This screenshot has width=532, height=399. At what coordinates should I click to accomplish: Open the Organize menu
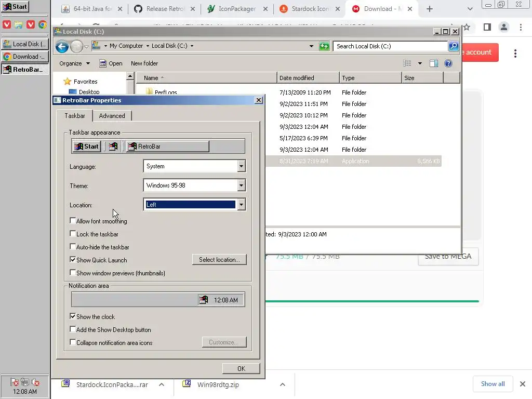click(74, 63)
